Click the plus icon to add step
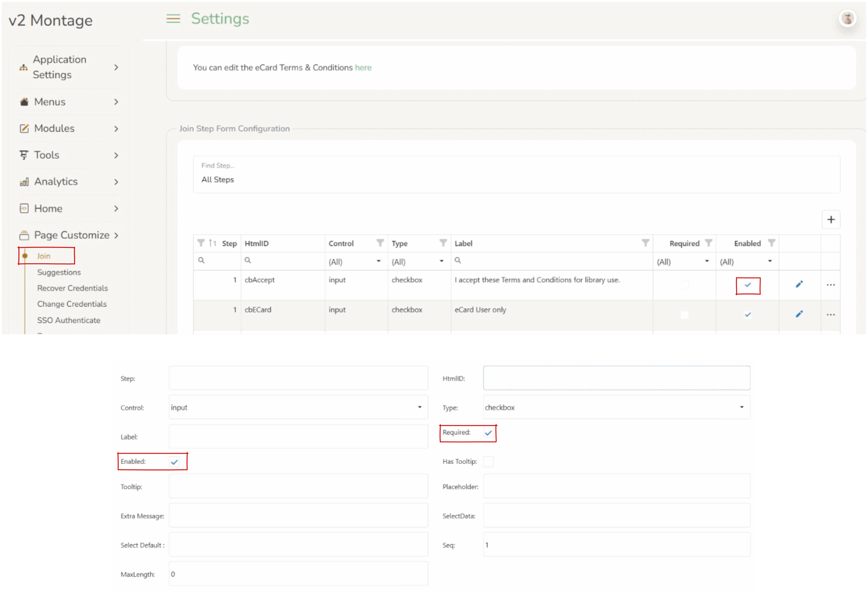The height and width of the screenshot is (595, 868). click(831, 220)
